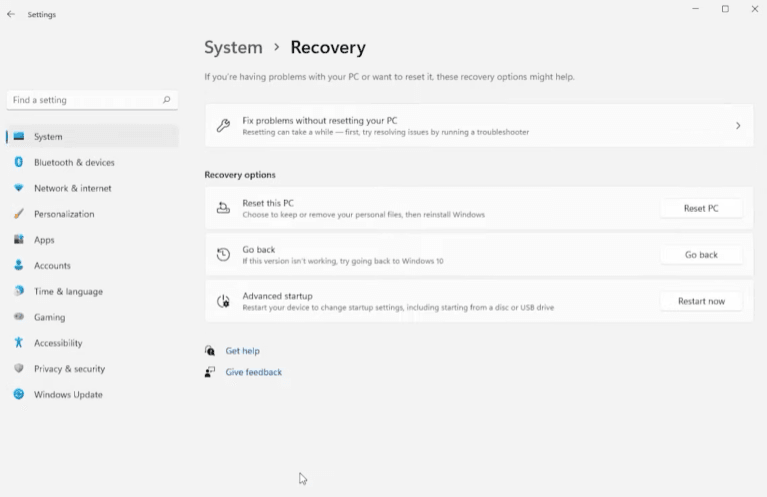Open Bluetooth & devices settings
The image size is (767, 497).
click(x=92, y=162)
